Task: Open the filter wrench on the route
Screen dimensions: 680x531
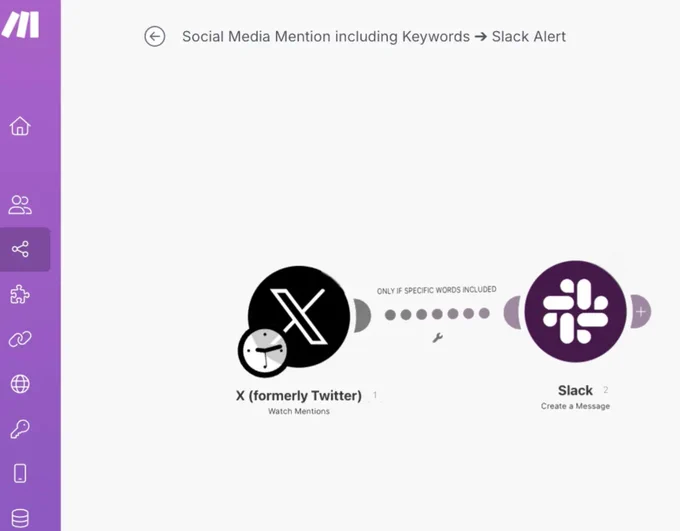Action: tap(438, 338)
